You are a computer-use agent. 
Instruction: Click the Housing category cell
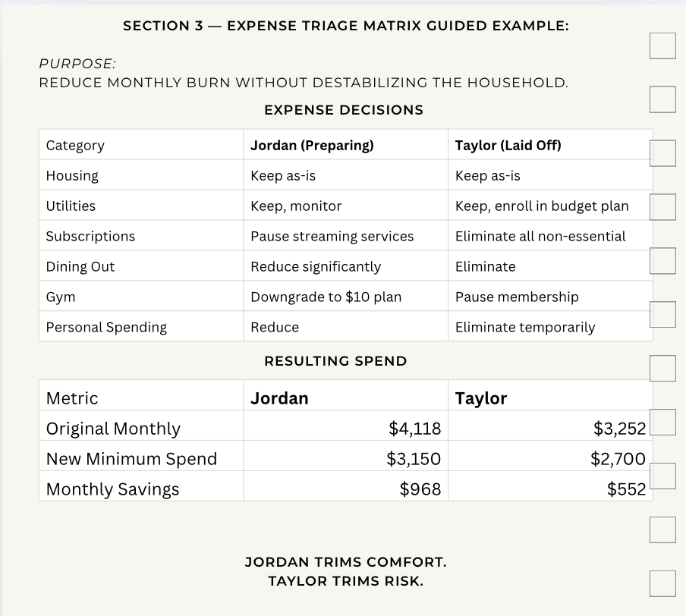(x=141, y=175)
